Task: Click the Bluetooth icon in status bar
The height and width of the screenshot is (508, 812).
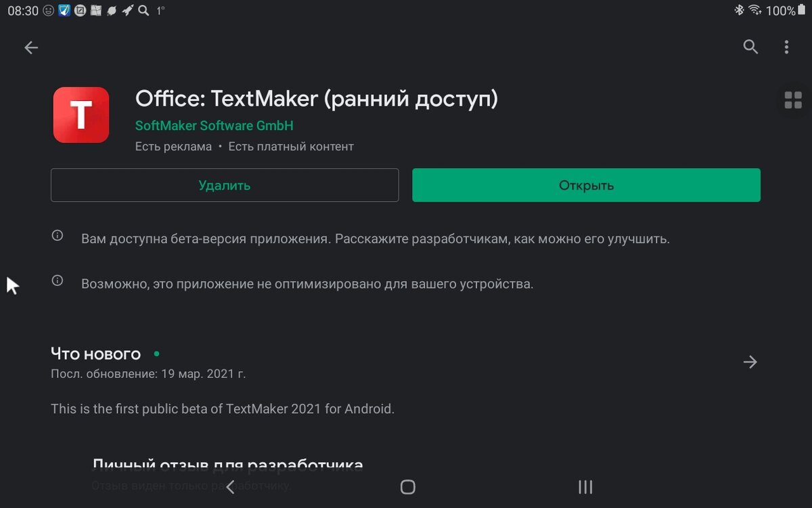Action: coord(738,11)
